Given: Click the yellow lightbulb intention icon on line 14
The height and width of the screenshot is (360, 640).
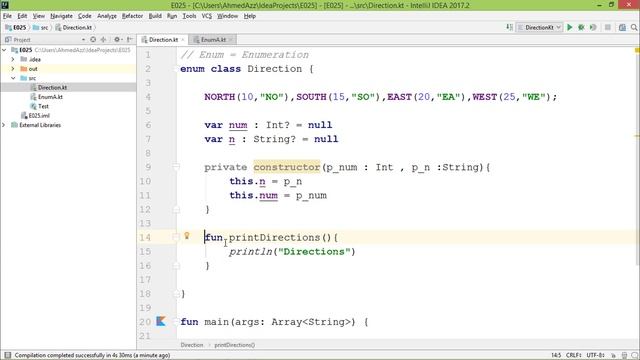Looking at the screenshot, I should (187, 236).
